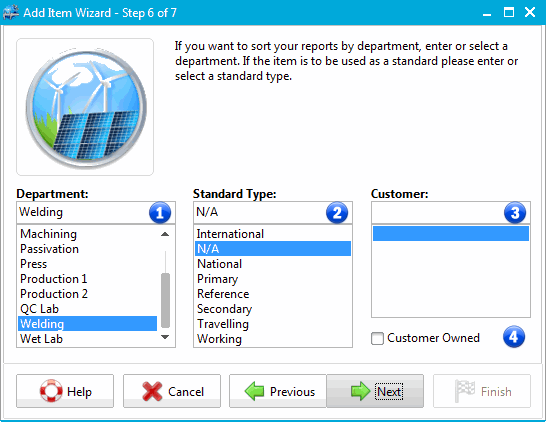
Task: Cancel the wizard with red X button
Action: coord(172,391)
